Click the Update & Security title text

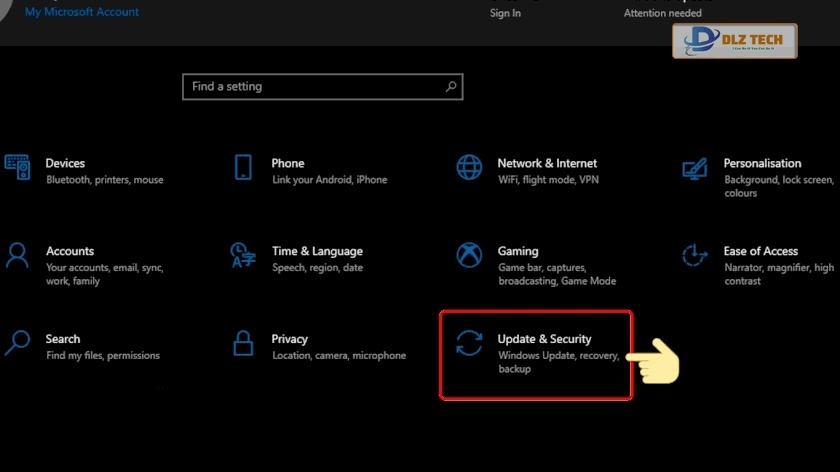pyautogui.click(x=544, y=339)
